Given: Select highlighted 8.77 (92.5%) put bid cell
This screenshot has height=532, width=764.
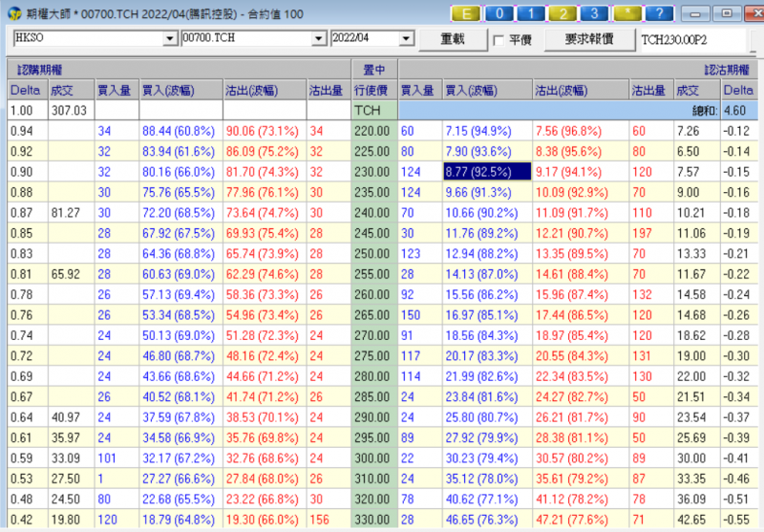Looking at the screenshot, I should click(483, 171).
